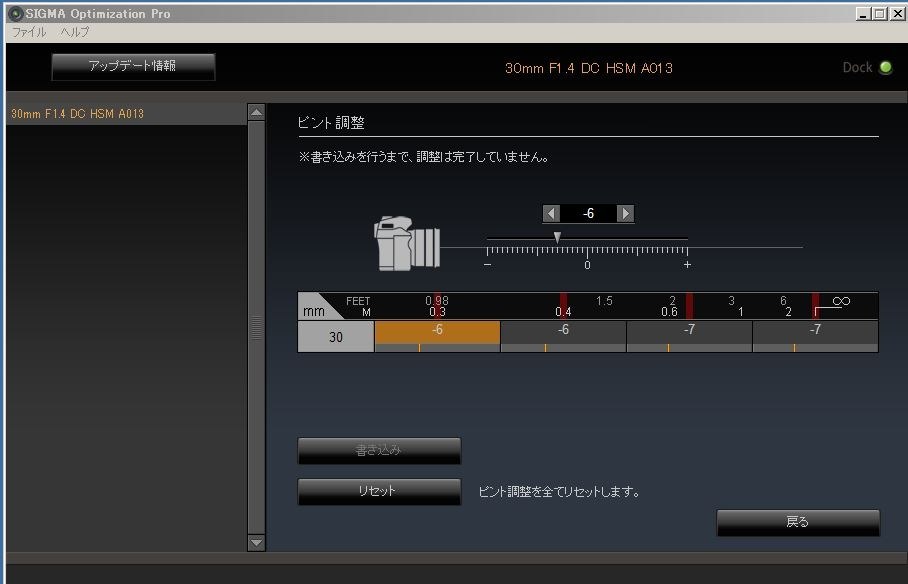Increase focus value with right arrow
The width and height of the screenshot is (908, 584).
click(x=625, y=214)
